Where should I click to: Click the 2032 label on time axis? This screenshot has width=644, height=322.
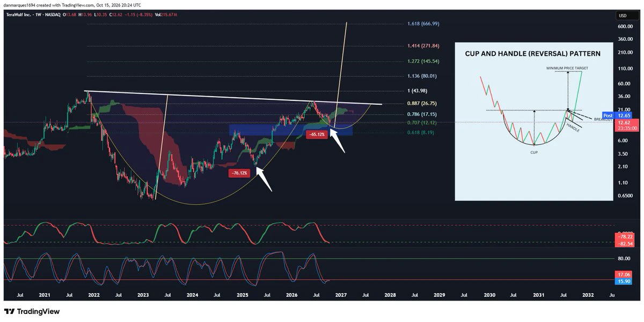[588, 295]
